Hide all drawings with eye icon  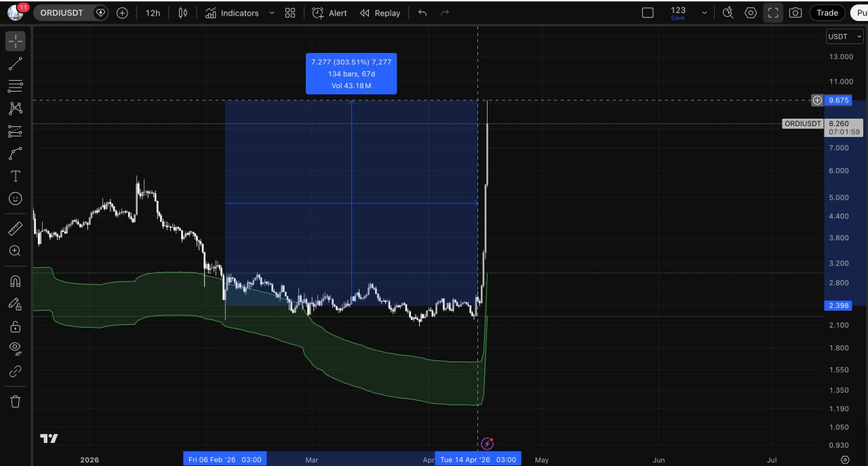(x=15, y=349)
